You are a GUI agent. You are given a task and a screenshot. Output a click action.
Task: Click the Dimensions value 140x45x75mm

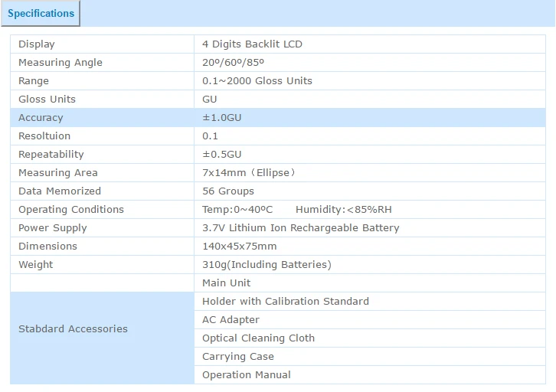coord(240,247)
